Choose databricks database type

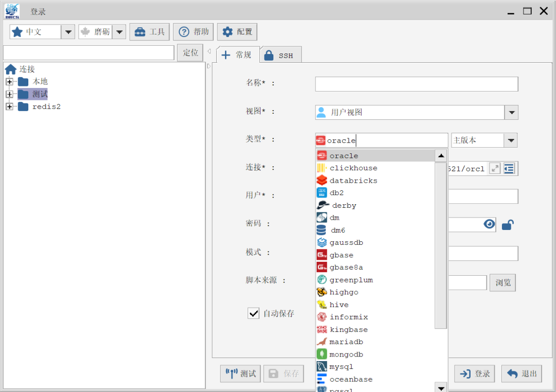[375, 181]
